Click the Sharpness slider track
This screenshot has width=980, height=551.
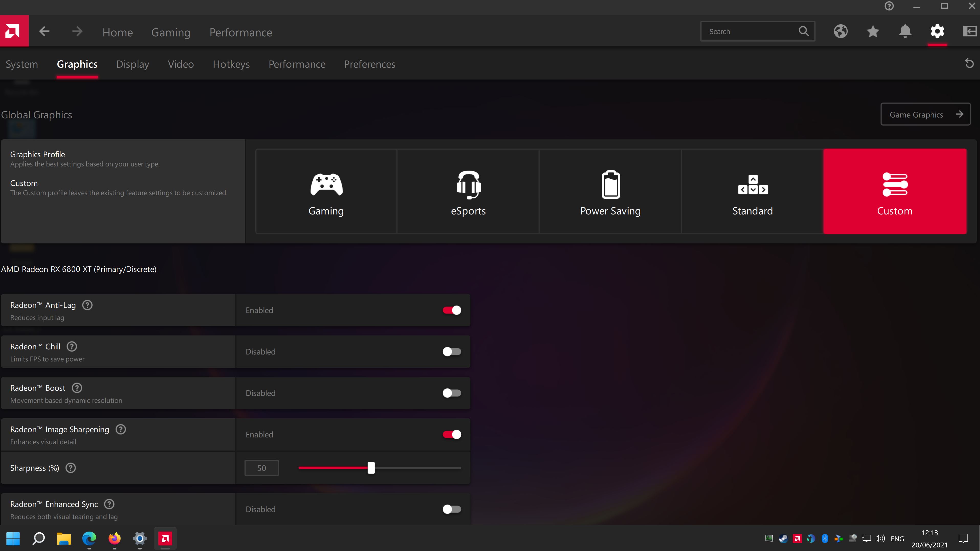[x=415, y=468]
